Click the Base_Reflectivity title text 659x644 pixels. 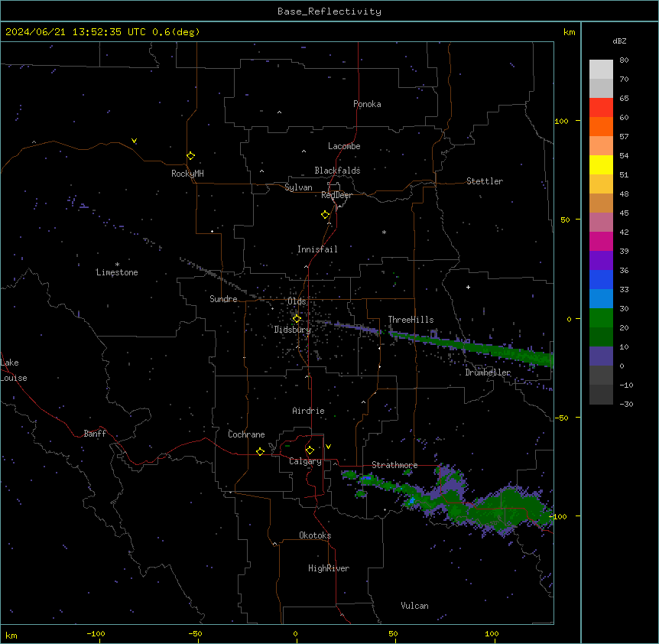click(329, 11)
